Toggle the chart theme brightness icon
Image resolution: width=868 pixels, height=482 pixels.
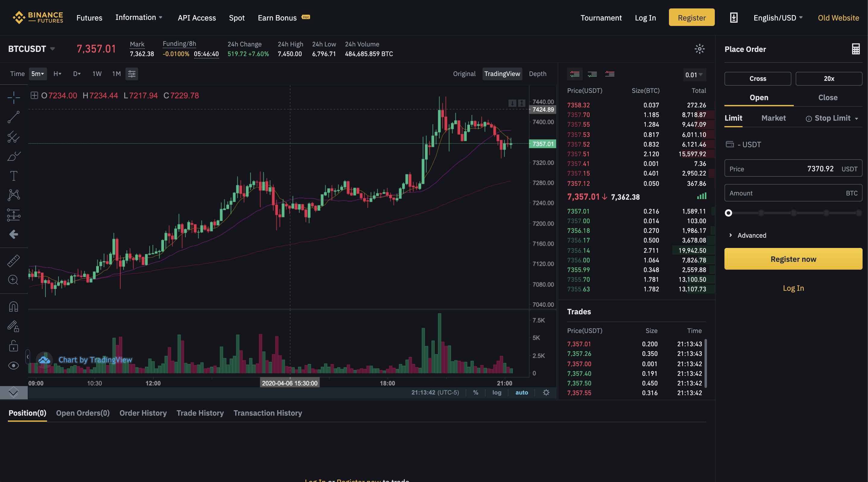tap(699, 49)
